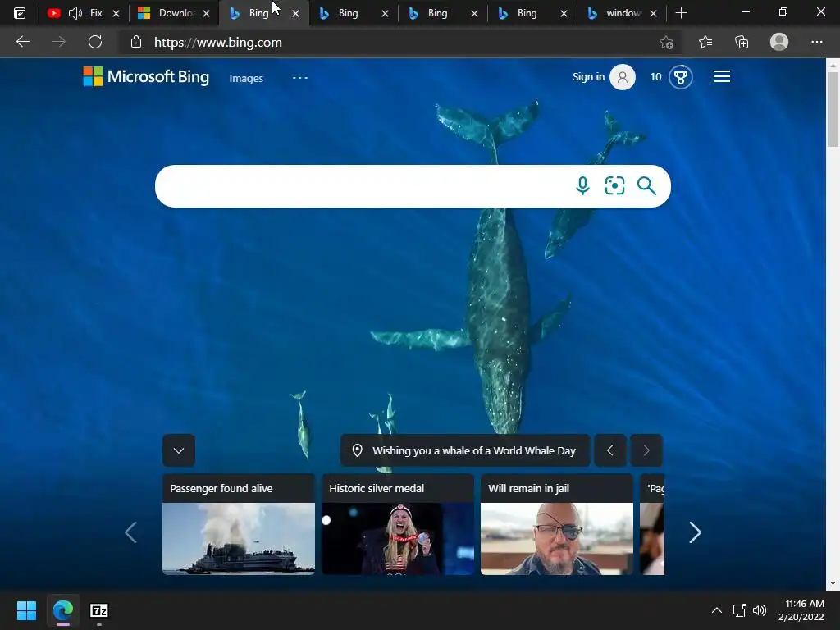Open 7-Zip from the taskbar
The height and width of the screenshot is (630, 840).
point(99,610)
